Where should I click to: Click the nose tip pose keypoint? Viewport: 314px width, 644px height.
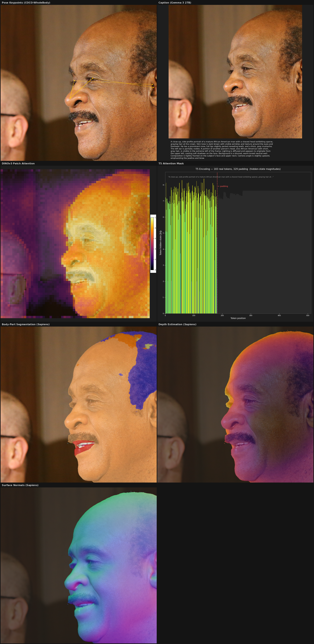tap(70, 98)
